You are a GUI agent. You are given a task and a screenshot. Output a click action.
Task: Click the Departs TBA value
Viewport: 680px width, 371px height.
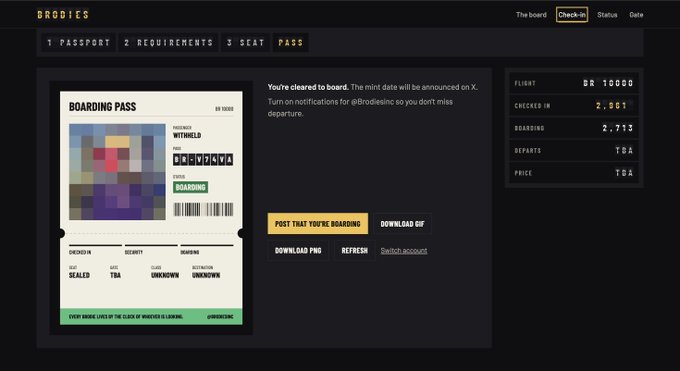coord(624,151)
